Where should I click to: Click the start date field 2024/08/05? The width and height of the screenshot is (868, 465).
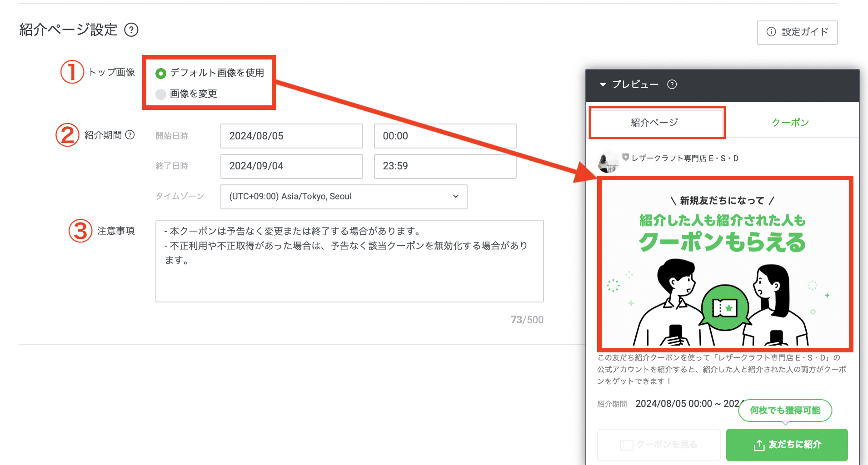coord(291,136)
